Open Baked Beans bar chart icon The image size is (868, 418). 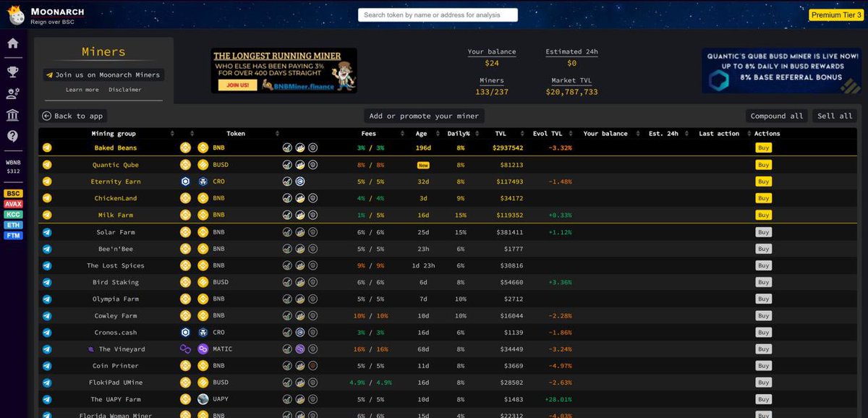coord(300,148)
